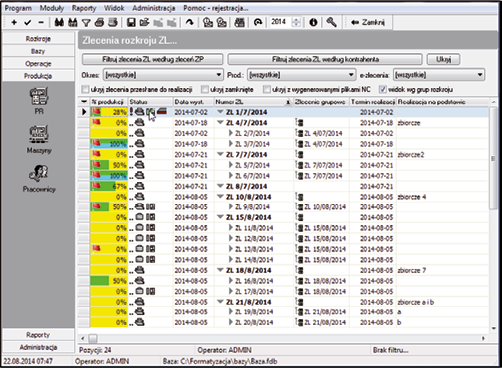
Task: Toggle 'ukryj z wygenerowanymi plikami NC' checkbox
Action: click(x=267, y=89)
